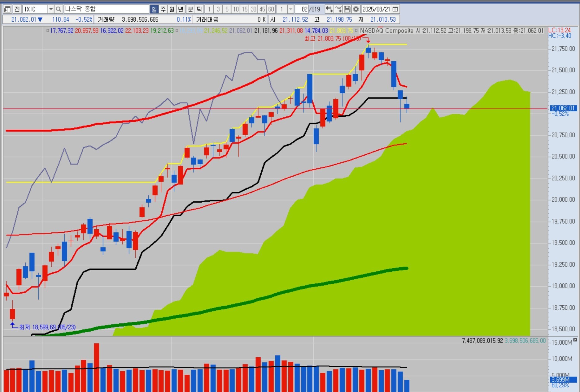Open the custom interval dropdown arrow
The image size is (580, 392).
290,9
